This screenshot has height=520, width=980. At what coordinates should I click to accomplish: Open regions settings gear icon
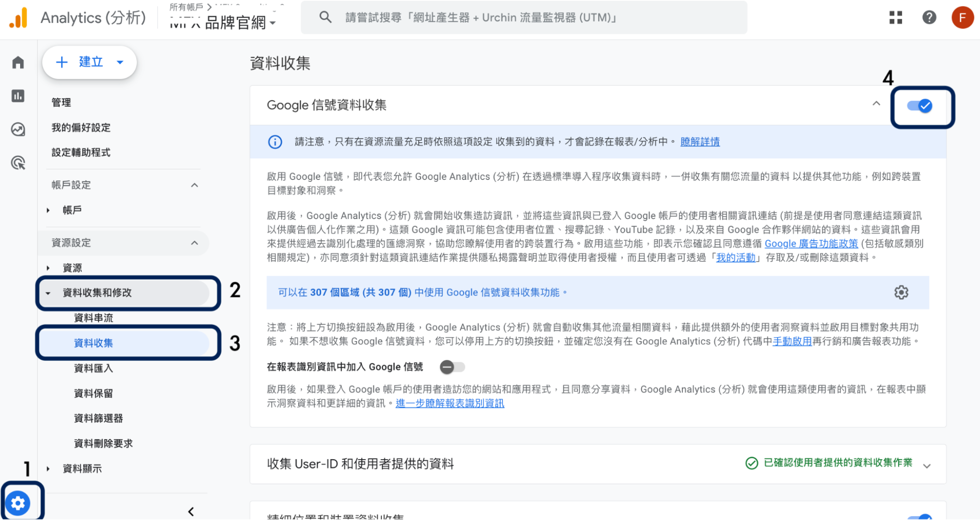901,293
